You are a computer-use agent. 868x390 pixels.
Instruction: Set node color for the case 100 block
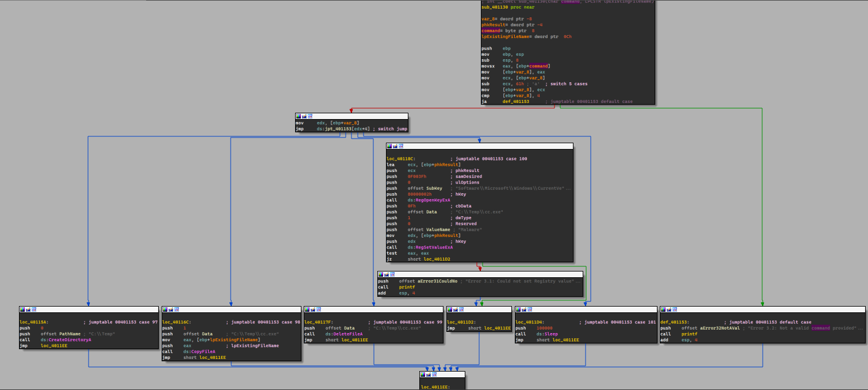pyautogui.click(x=389, y=146)
